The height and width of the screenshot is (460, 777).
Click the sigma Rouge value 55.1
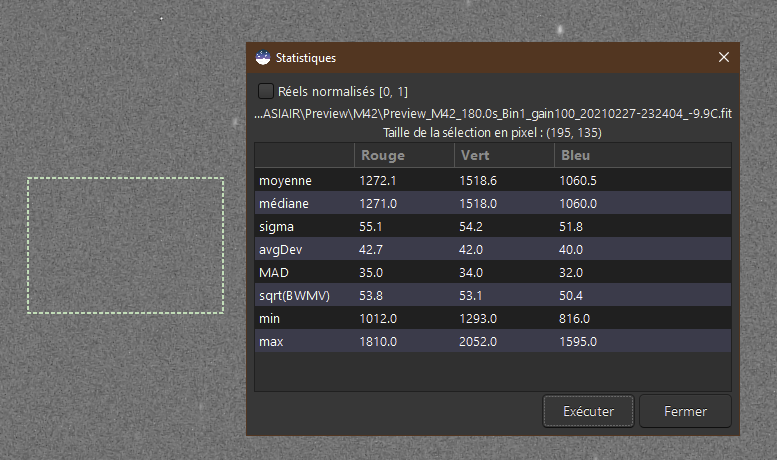click(371, 227)
